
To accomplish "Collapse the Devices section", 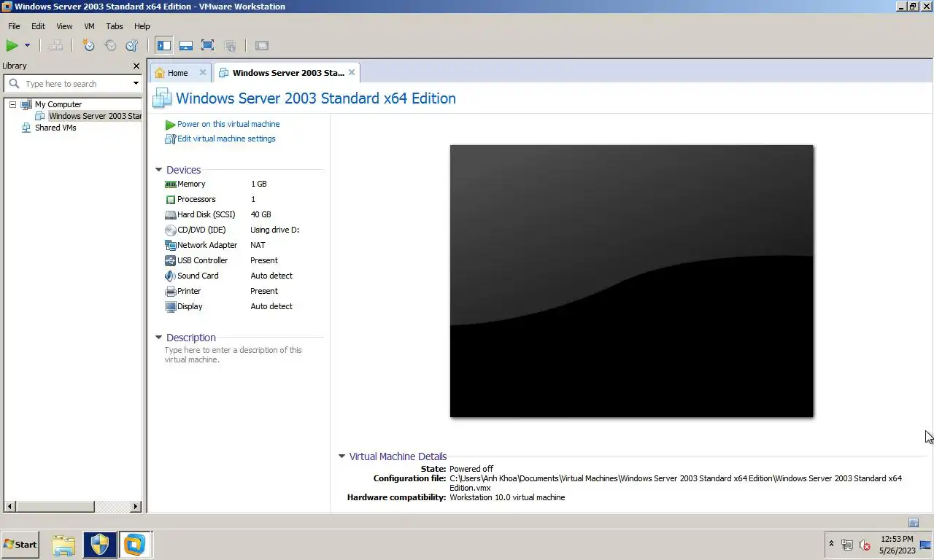I will pyautogui.click(x=159, y=170).
